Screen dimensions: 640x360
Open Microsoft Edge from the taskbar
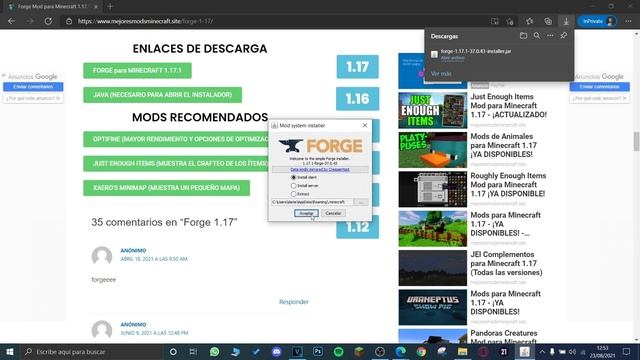[400, 351]
